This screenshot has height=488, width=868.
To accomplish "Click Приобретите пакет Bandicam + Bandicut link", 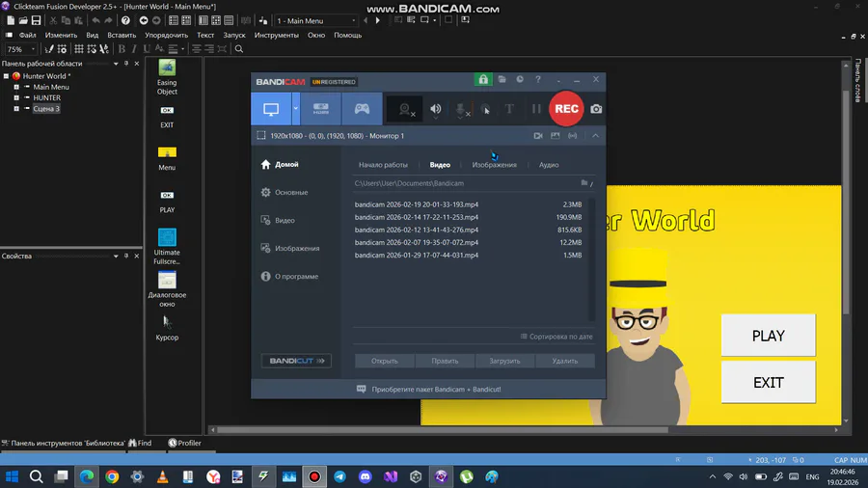I will pos(436,390).
